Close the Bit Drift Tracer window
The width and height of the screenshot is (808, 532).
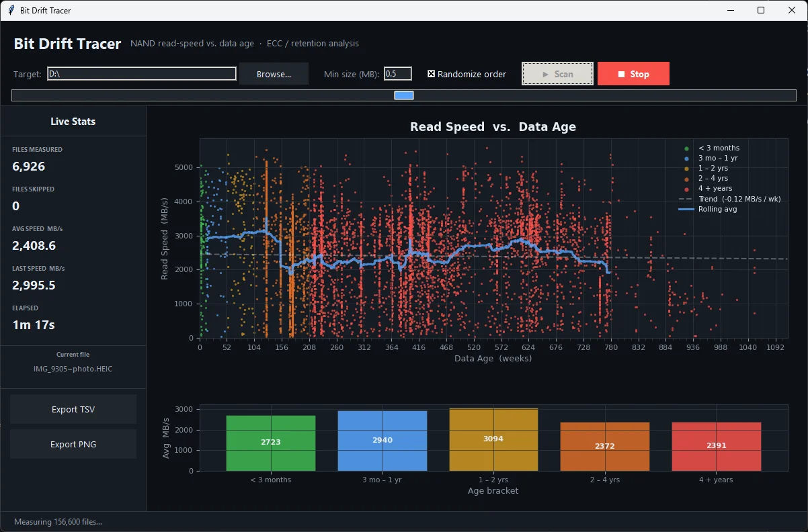(792, 10)
